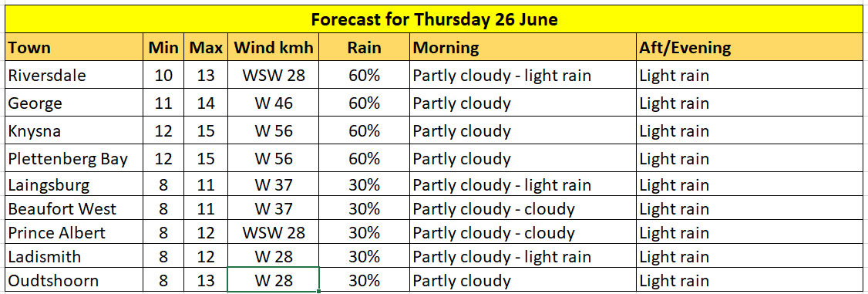Select Riversdale's max temperature 13 cell
The image size is (868, 294).
click(206, 76)
